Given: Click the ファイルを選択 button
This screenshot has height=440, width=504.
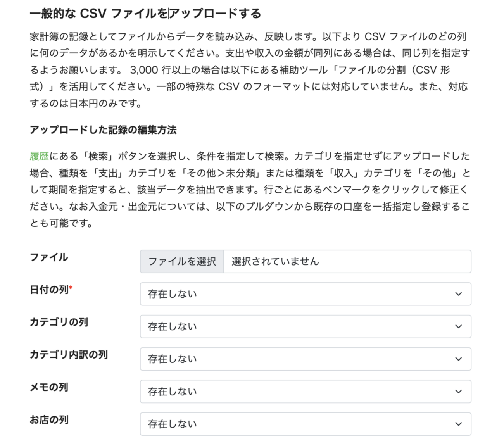Looking at the screenshot, I should 182,262.
